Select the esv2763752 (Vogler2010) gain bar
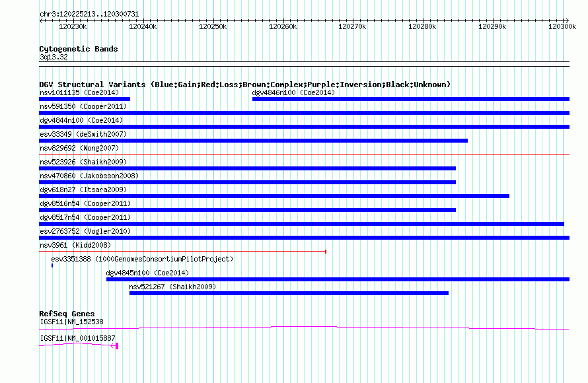Image resolution: width=588 pixels, height=383 pixels. pos(304,238)
